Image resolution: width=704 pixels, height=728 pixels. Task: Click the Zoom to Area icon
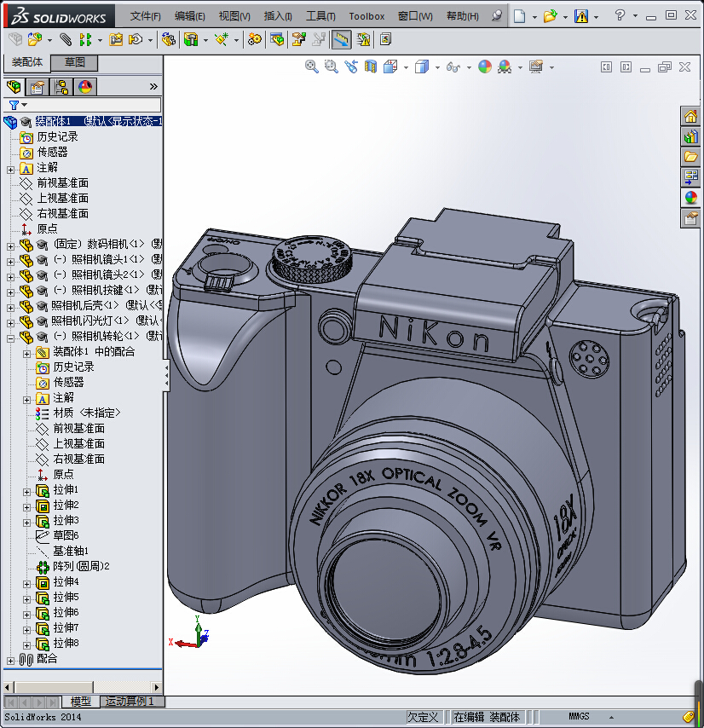tap(331, 66)
